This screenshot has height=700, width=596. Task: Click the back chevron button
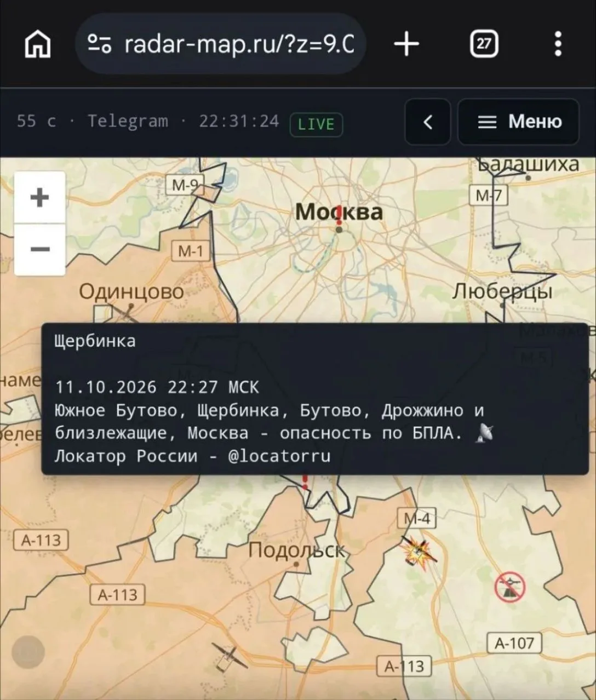click(x=428, y=122)
